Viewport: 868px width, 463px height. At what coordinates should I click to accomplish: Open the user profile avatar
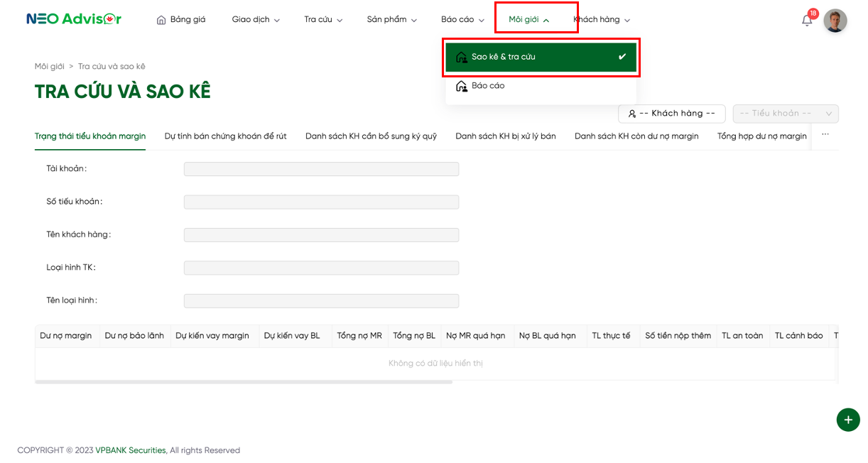click(x=835, y=21)
